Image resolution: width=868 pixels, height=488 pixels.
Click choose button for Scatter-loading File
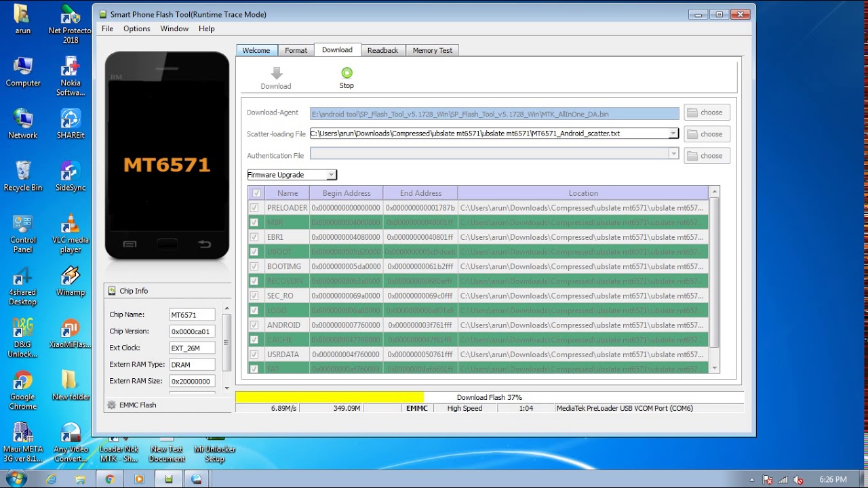[707, 134]
